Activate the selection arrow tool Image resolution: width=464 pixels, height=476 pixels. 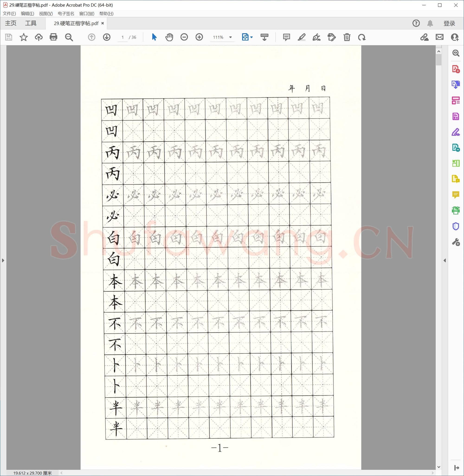pyautogui.click(x=154, y=37)
